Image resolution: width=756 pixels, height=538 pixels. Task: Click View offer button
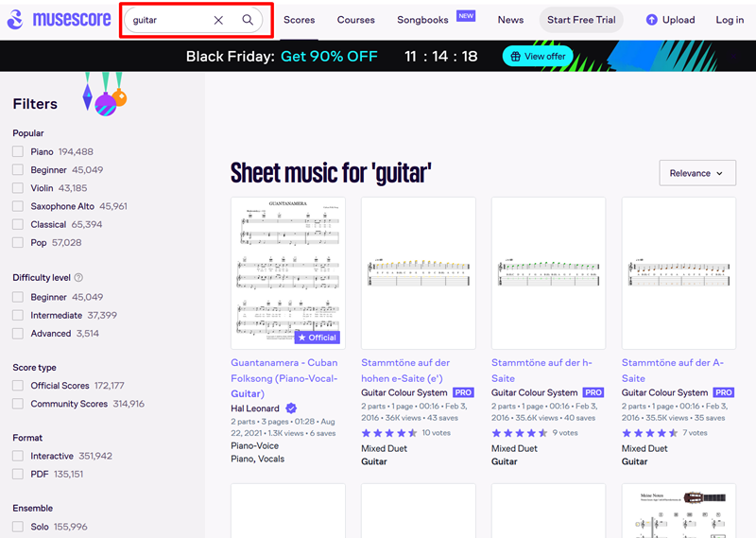(x=538, y=57)
